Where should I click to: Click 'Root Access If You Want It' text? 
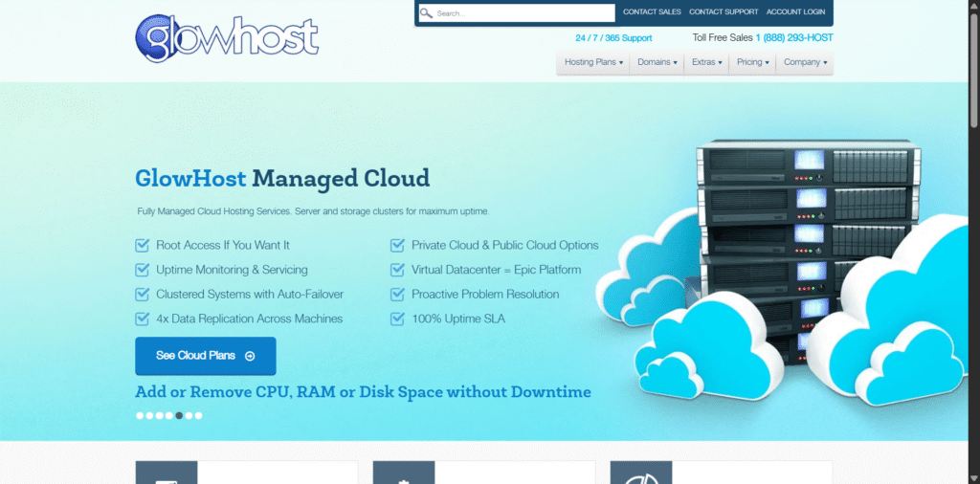[x=222, y=246]
